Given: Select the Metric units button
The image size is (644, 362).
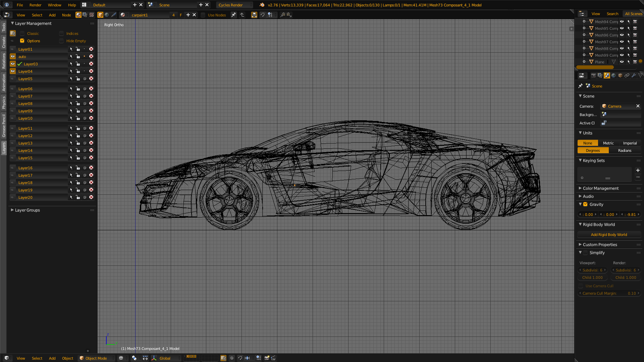Looking at the screenshot, I should pos(608,143).
